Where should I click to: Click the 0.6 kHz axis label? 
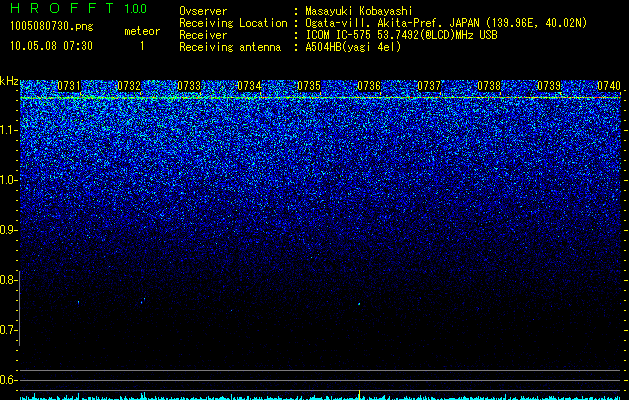pos(8,380)
